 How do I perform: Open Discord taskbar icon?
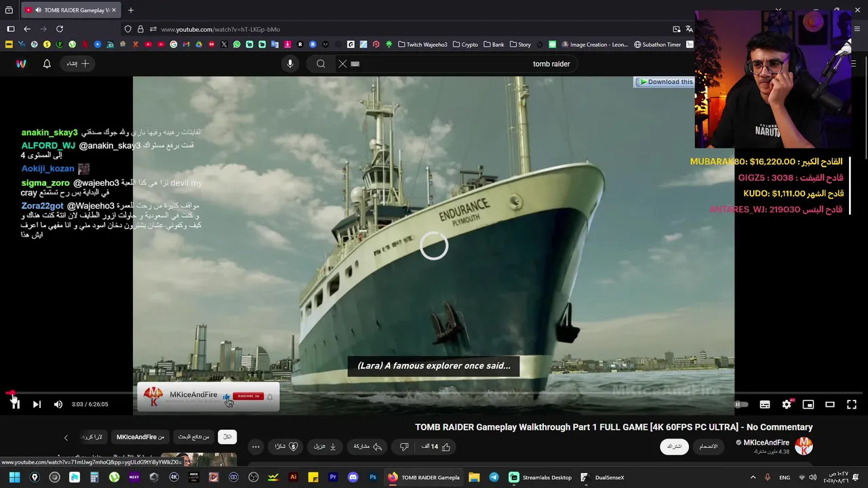353,477
